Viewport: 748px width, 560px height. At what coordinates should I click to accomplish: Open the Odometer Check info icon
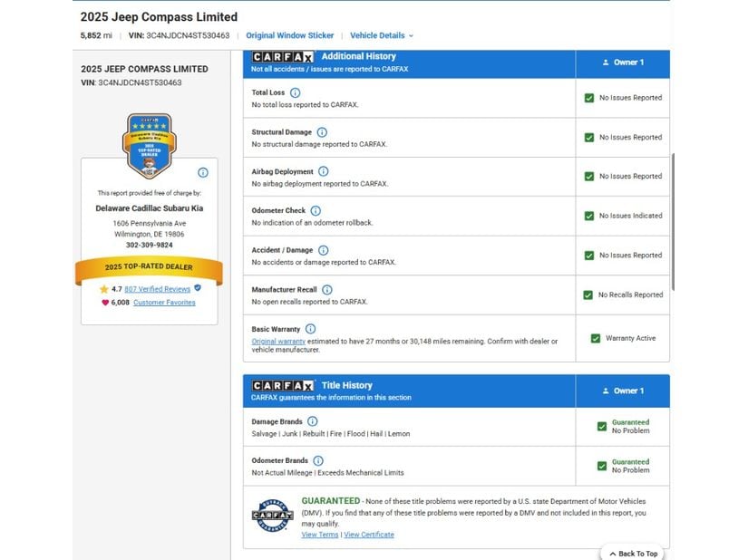pyautogui.click(x=316, y=210)
